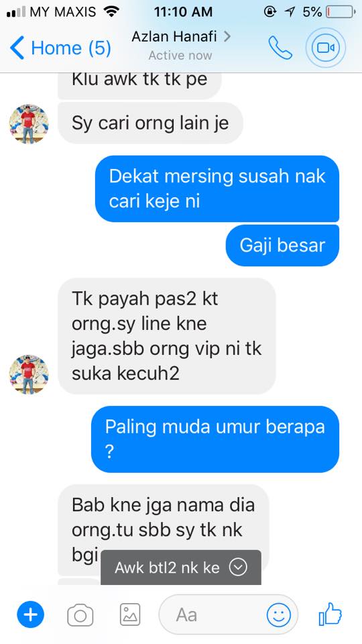Screen dimensions: 362x644
Task: Open contact details chevron beside Azlan Hanafi
Action: pos(227,36)
